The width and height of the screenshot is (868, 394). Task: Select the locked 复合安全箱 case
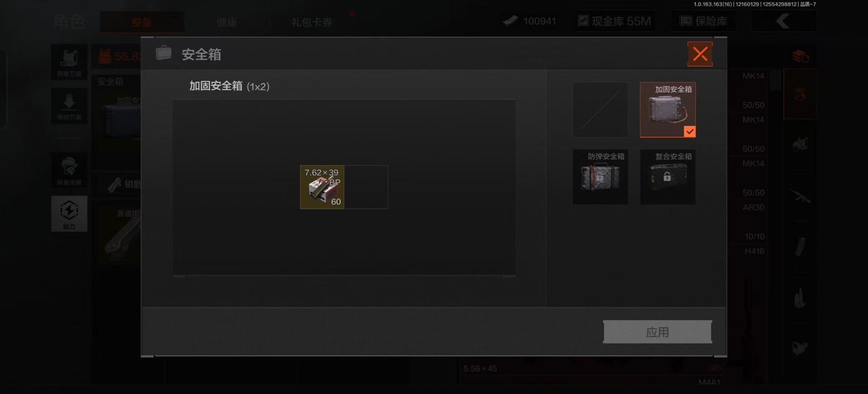tap(668, 177)
